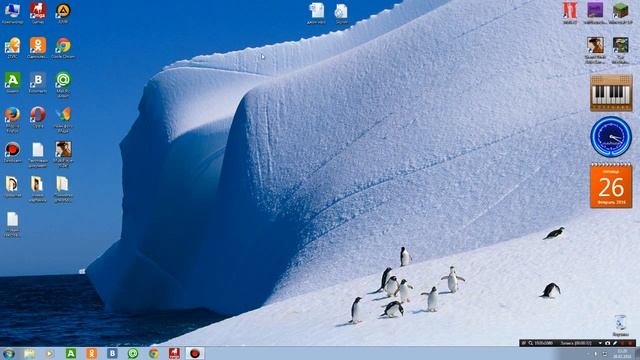Click the orange calendar gadget showing 26
640x360 pixels.
[x=611, y=186]
